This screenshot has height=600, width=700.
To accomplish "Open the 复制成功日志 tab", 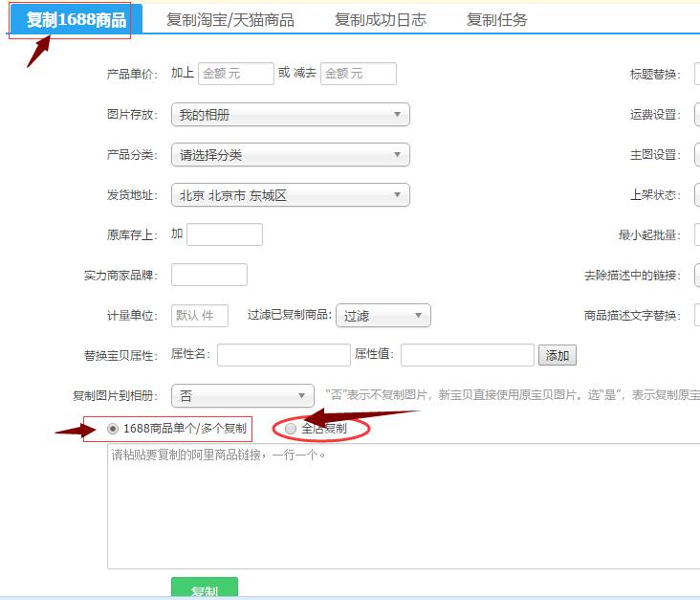I will [x=380, y=20].
